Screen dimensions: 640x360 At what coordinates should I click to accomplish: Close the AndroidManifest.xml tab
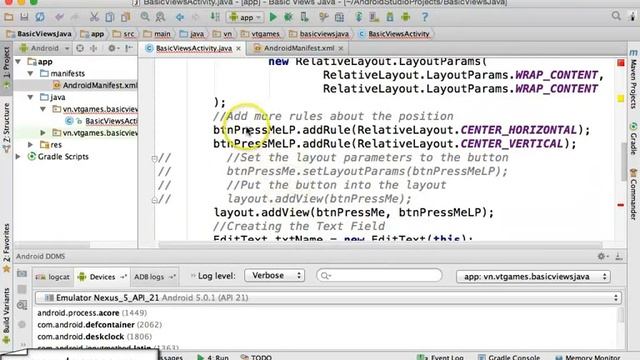click(341, 49)
